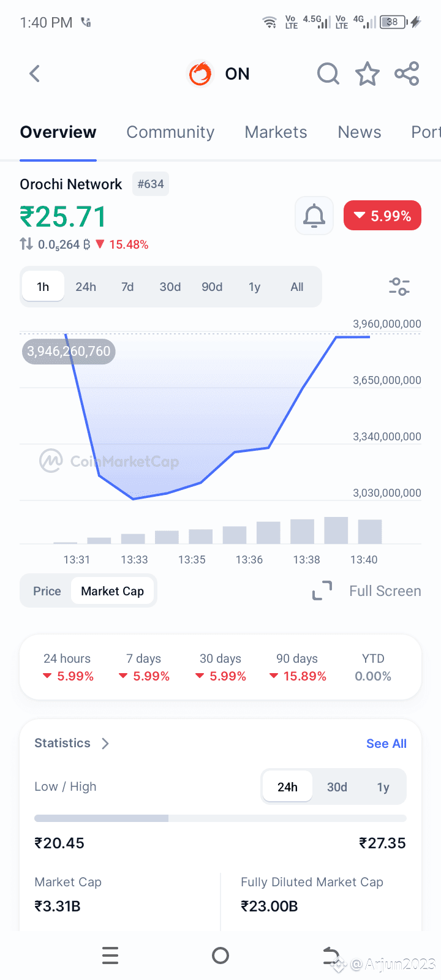Set a price alert bell
441x980 pixels.
tap(314, 216)
